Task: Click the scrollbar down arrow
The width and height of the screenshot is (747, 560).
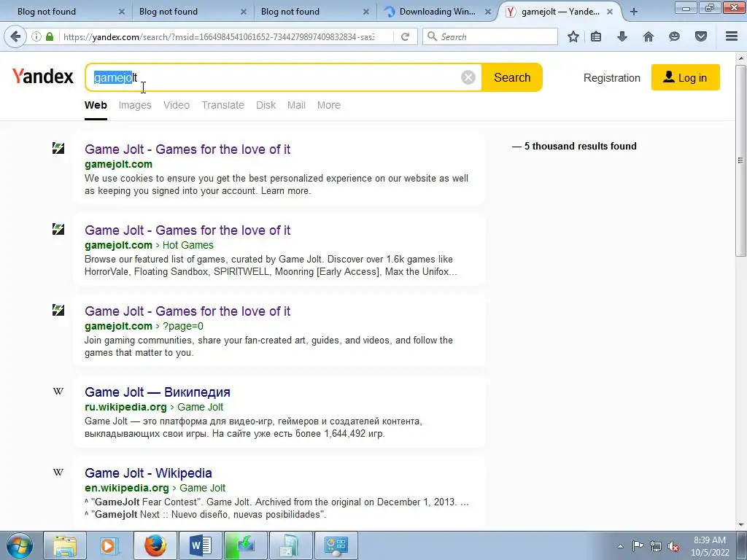Action: coord(741,525)
